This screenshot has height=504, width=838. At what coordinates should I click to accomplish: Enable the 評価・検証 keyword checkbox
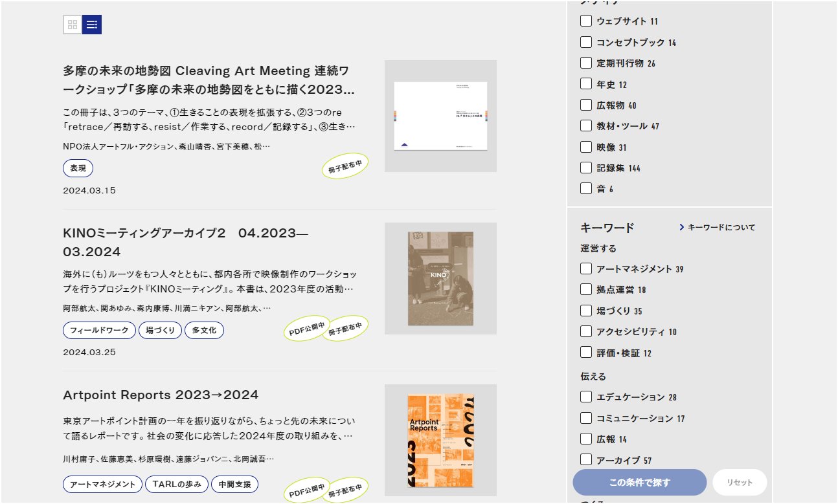tap(586, 353)
